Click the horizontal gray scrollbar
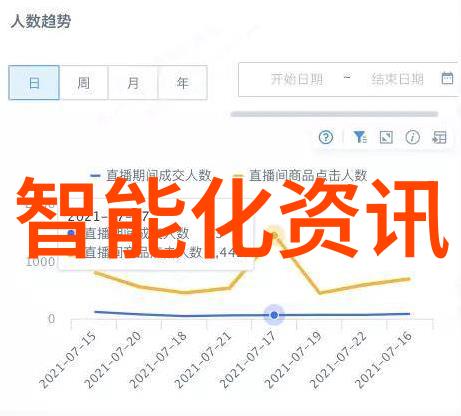The width and height of the screenshot is (461, 416). [x=334, y=114]
